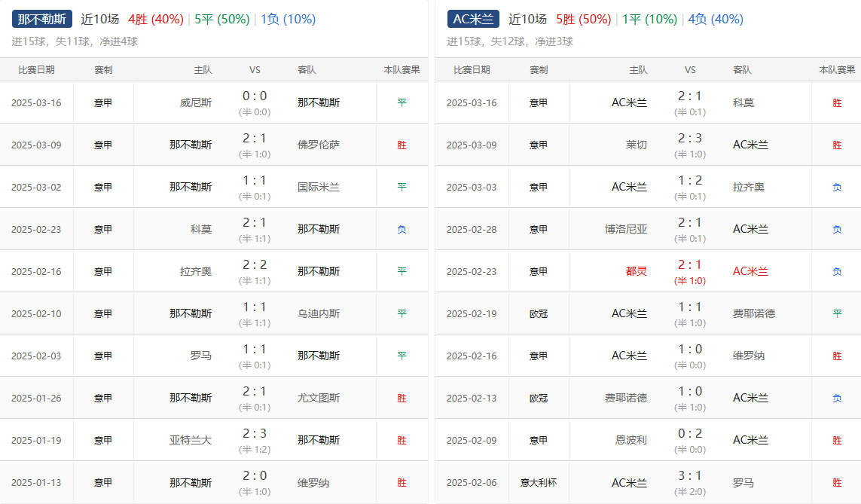Click the 2 : 1 score versus 佛罗伦萨
The width and height of the screenshot is (861, 504).
pos(255,139)
